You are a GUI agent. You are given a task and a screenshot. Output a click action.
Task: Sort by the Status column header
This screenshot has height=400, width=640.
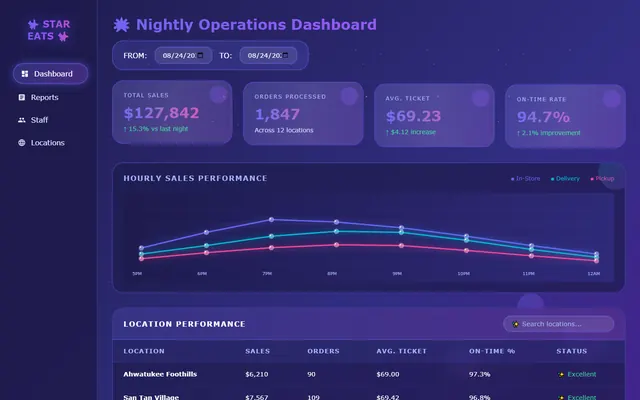tap(572, 351)
